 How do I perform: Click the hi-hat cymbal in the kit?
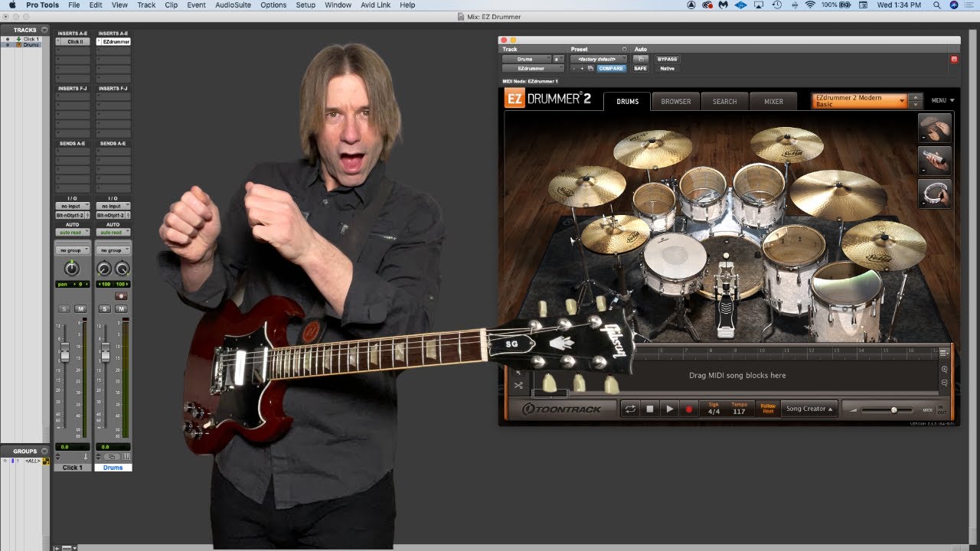pyautogui.click(x=614, y=233)
